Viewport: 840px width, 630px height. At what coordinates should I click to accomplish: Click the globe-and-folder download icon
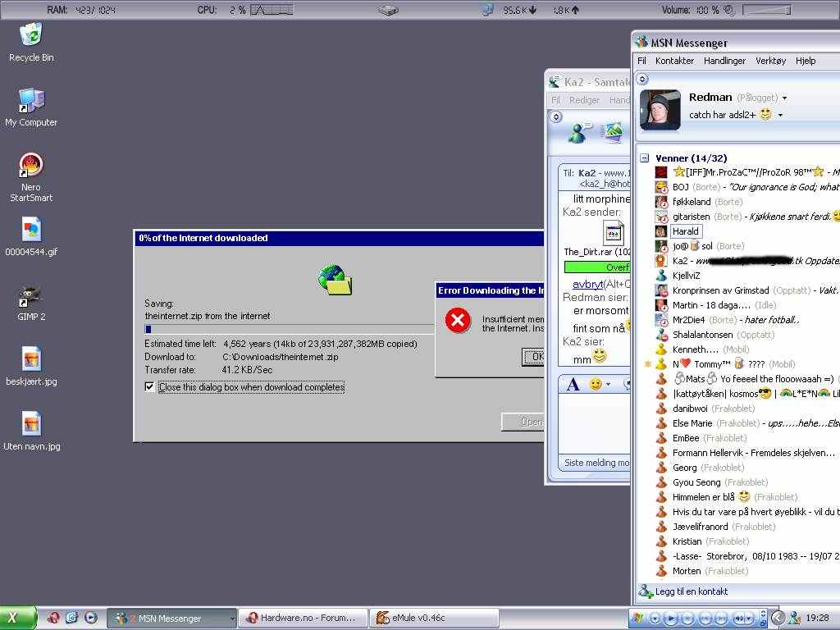(336, 279)
